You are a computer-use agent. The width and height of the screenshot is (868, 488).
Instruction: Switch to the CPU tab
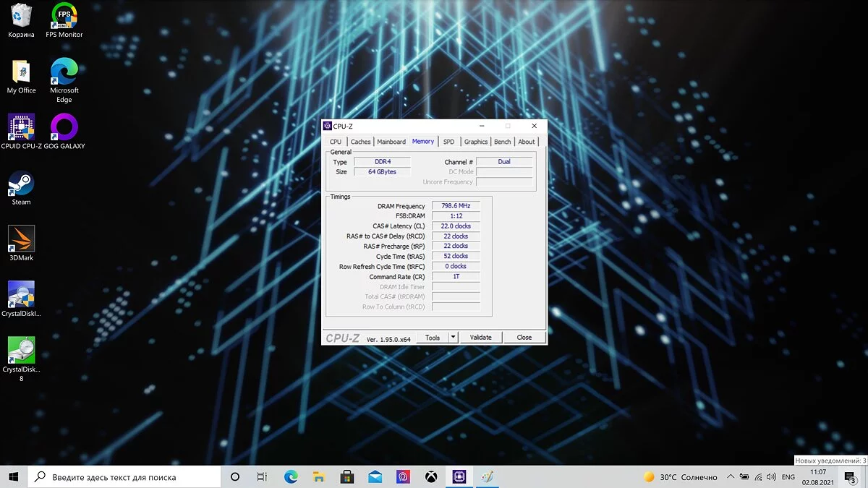pyautogui.click(x=336, y=142)
